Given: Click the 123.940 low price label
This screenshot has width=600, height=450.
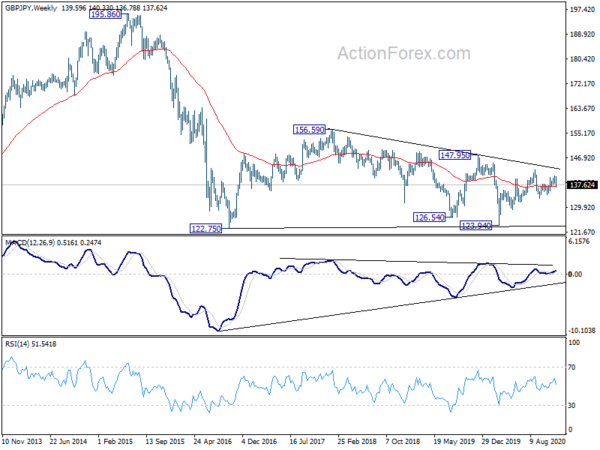Looking at the screenshot, I should tap(476, 226).
